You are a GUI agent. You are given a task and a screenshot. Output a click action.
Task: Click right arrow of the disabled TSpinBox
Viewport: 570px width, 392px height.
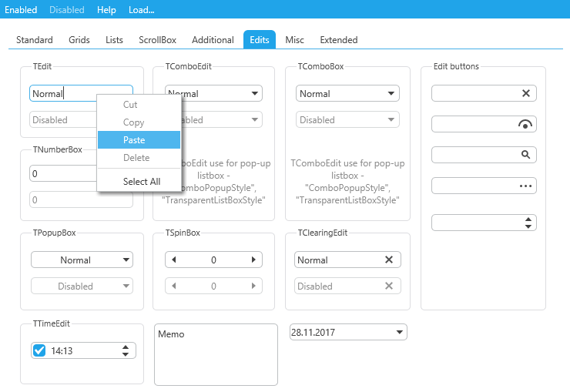point(253,286)
